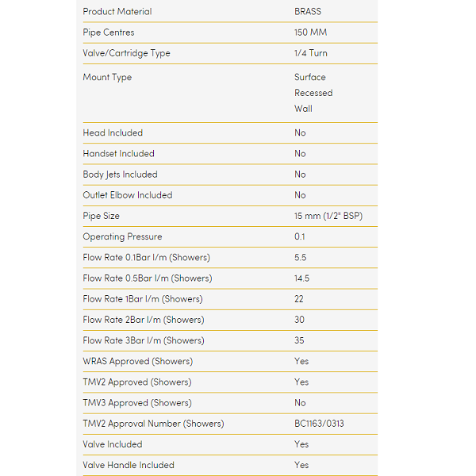Click the Body Jets Included label

(120, 175)
